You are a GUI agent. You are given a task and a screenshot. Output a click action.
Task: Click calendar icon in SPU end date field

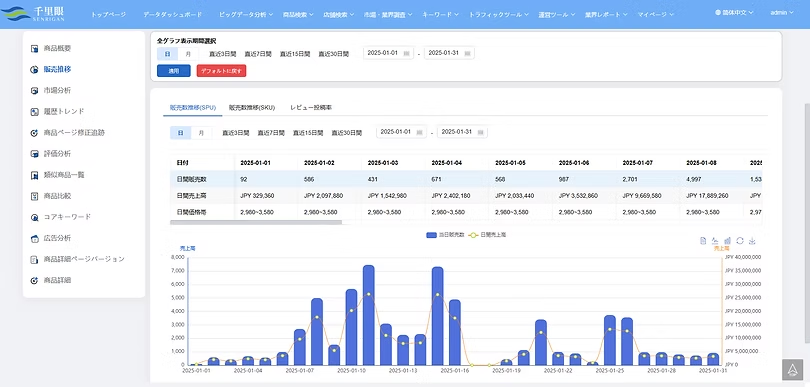click(x=480, y=132)
